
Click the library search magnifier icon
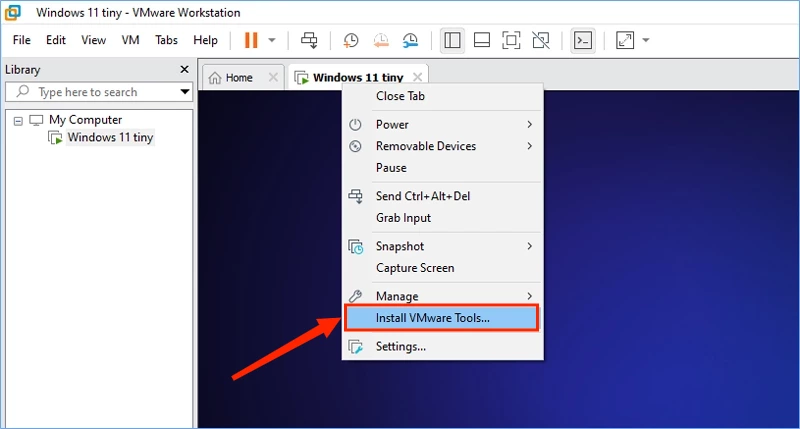pos(22,91)
